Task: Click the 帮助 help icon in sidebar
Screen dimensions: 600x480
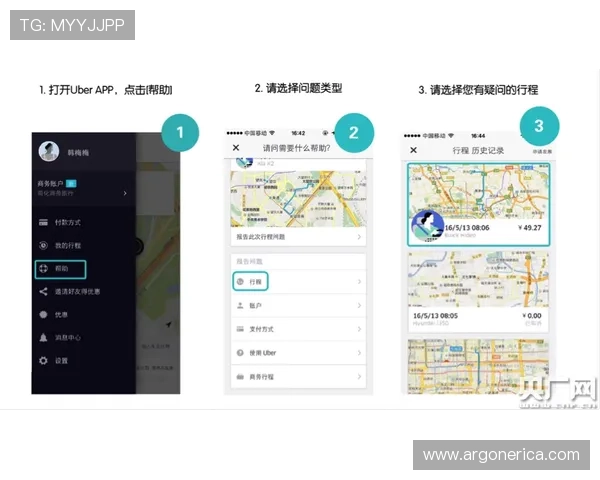Action: coord(43,269)
